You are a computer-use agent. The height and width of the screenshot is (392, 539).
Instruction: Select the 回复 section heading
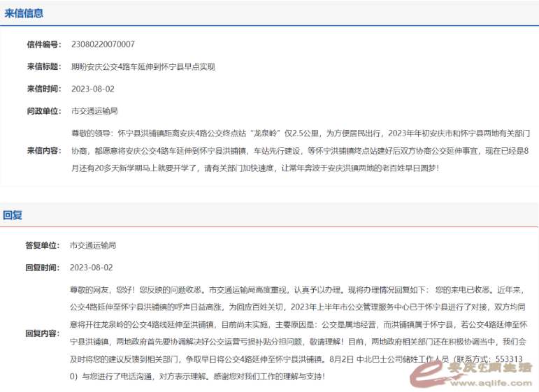(x=13, y=215)
